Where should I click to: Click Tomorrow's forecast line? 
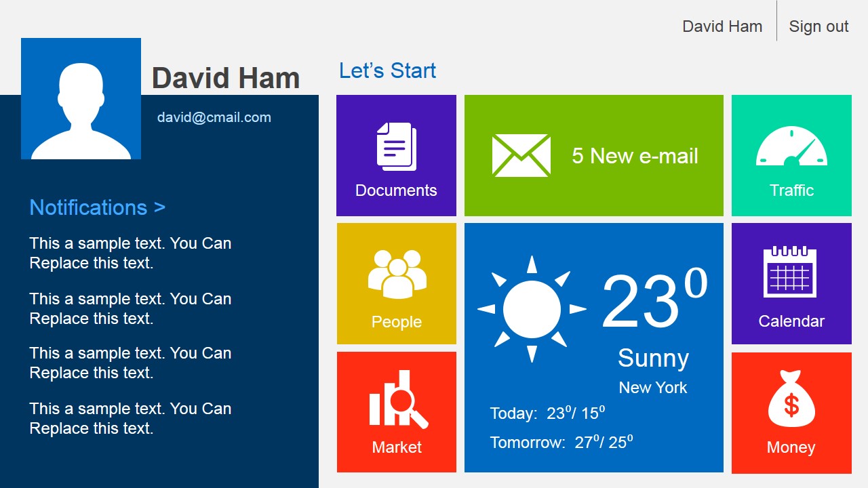(561, 443)
